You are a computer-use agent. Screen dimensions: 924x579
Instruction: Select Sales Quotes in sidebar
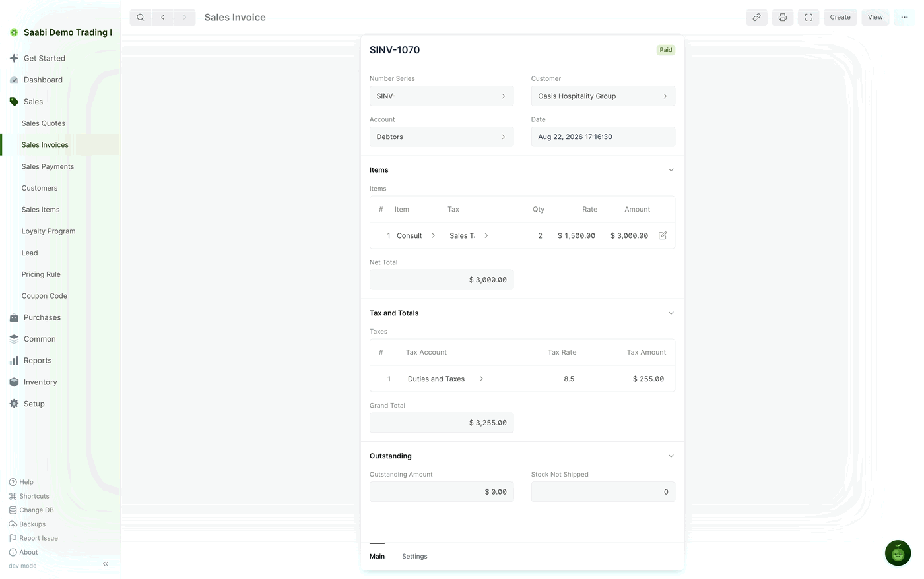click(44, 123)
